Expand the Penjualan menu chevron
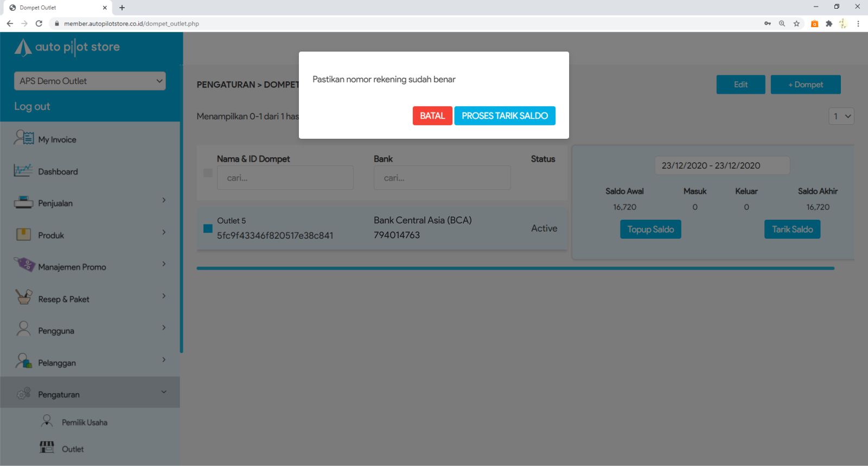Viewport: 868px width, 466px height. click(164, 201)
